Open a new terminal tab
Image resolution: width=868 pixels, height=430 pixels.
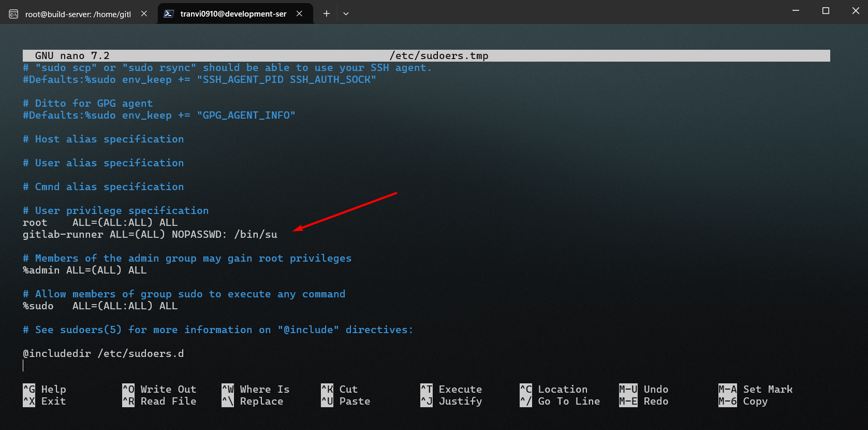pos(327,14)
